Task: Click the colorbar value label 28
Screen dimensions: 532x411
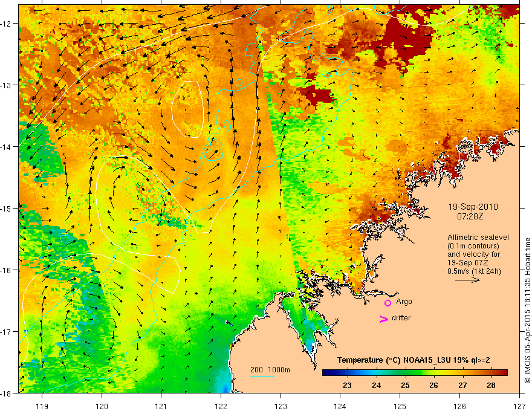Action: [x=491, y=386]
